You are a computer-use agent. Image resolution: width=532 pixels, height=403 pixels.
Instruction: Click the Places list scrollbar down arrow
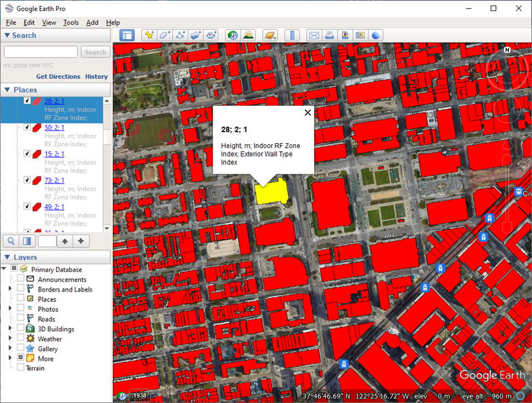[107, 229]
